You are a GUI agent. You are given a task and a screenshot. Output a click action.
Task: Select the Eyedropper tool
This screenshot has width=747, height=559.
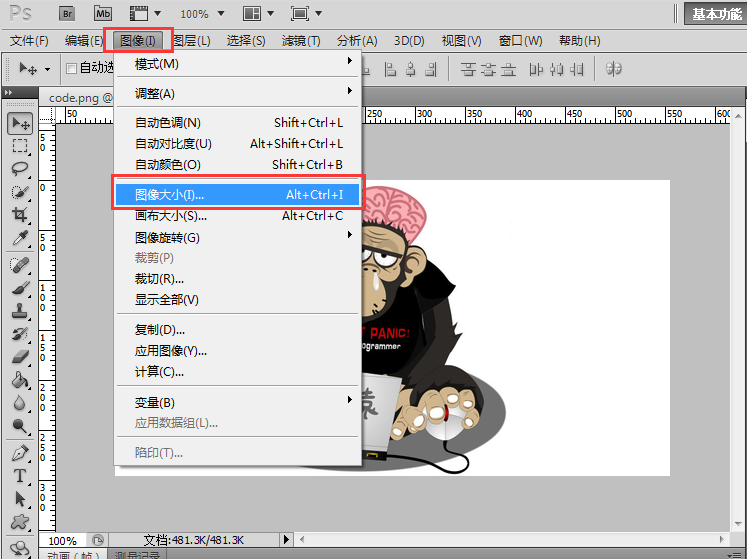[20, 237]
